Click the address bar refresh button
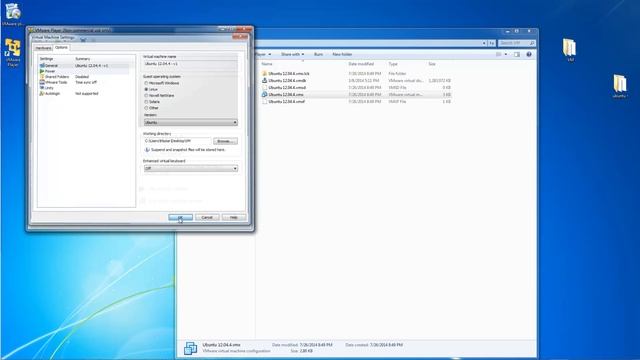Image resolution: width=640 pixels, height=360 pixels. pyautogui.click(x=492, y=43)
